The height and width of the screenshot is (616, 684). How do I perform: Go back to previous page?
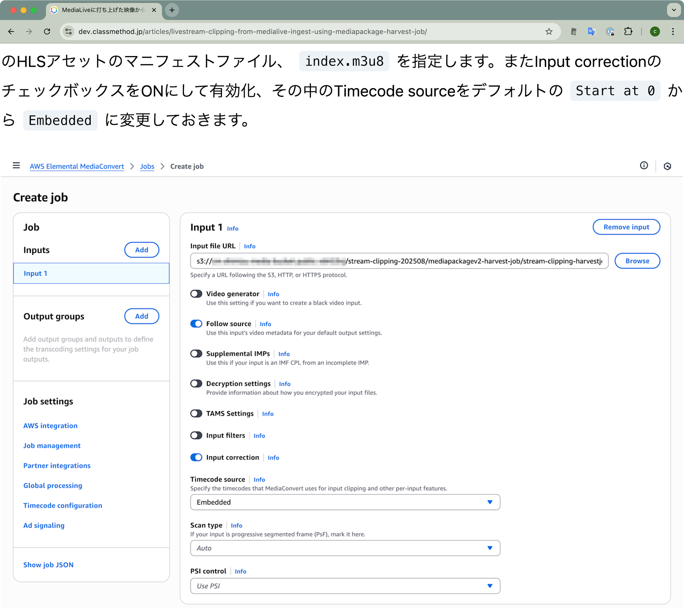click(x=11, y=31)
